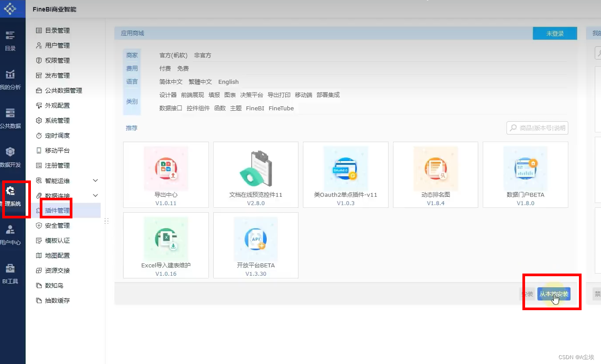
Task: Open the 数据门户BETA plugin card
Action: coord(525,175)
